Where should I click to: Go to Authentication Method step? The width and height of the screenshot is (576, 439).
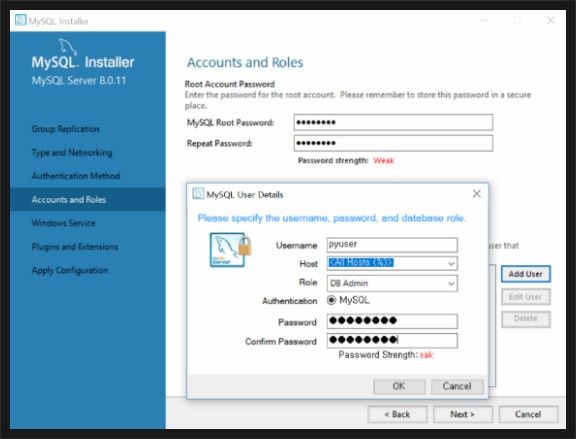click(76, 176)
